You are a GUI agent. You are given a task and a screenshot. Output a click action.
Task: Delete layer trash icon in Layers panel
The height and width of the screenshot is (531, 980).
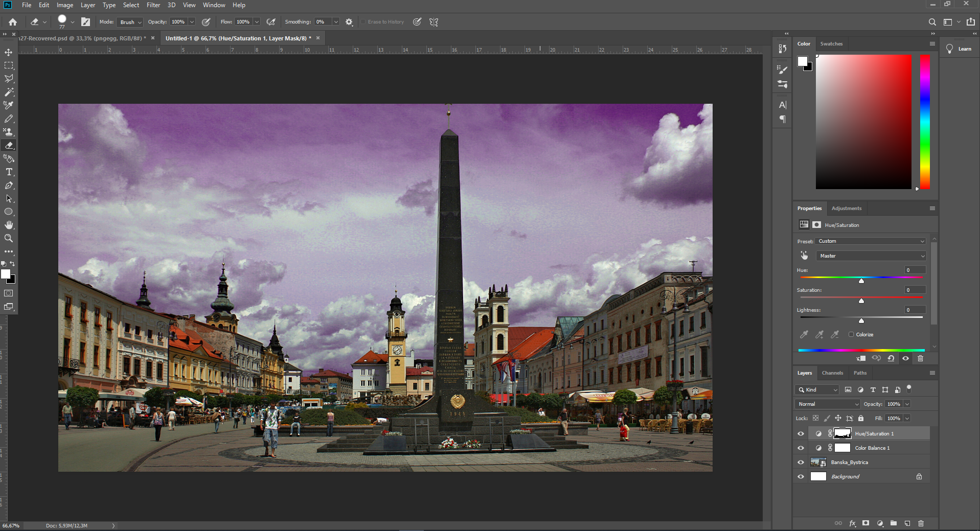(x=921, y=523)
